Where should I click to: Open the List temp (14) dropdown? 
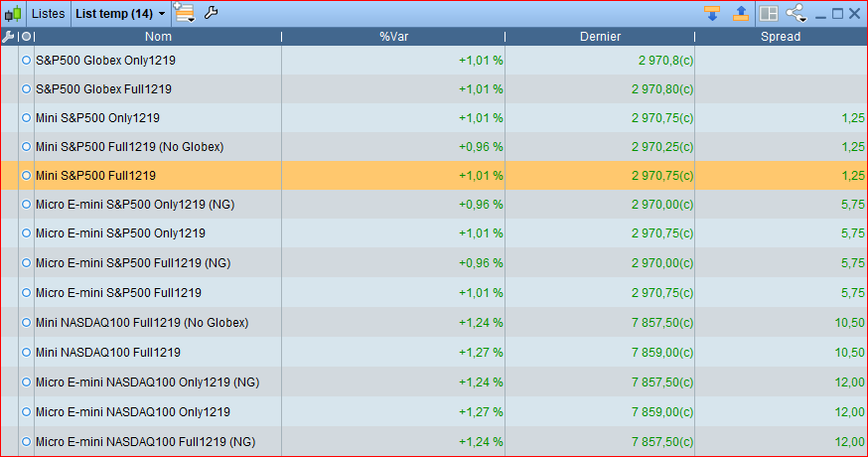tap(121, 14)
